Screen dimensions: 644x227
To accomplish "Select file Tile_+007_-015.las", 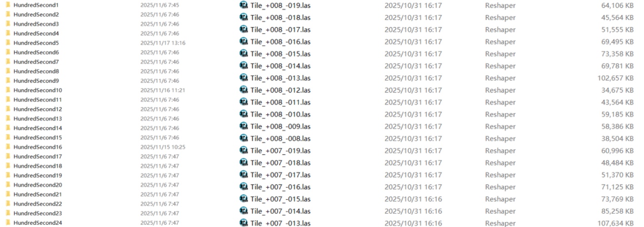I will click(x=280, y=199).
